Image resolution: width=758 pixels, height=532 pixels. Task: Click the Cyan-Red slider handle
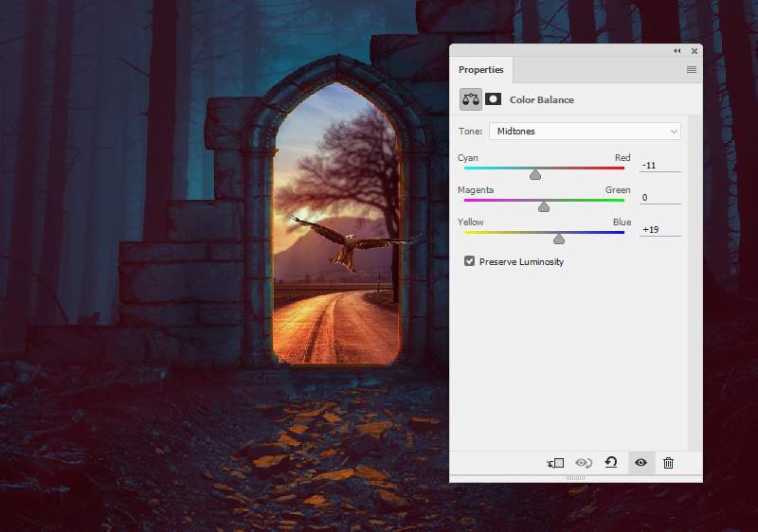coord(535,174)
